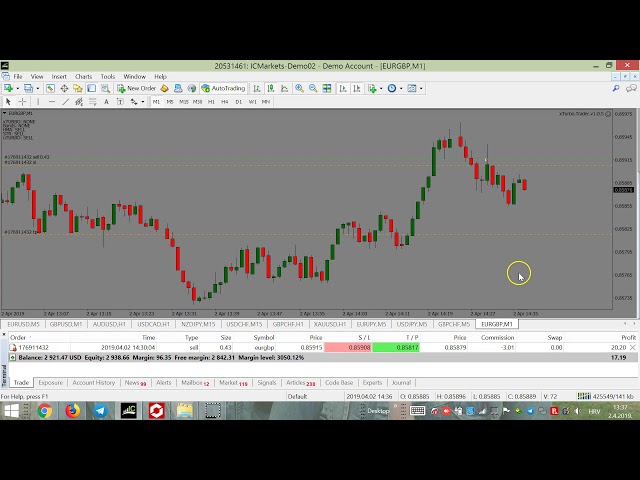Switch chart to H4 timeframe
The width and height of the screenshot is (640, 480).
pyautogui.click(x=225, y=102)
